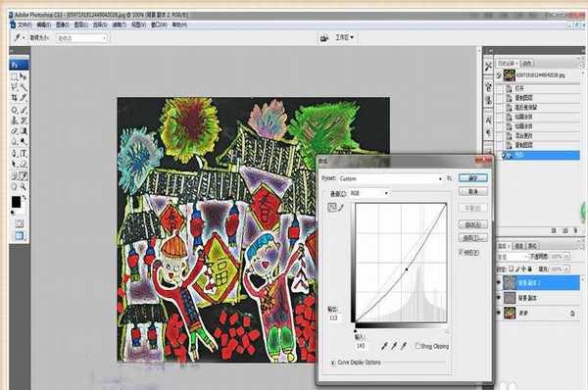Select the Zoom tool in the toolbox
The width and height of the screenshot is (588, 390).
(24, 186)
